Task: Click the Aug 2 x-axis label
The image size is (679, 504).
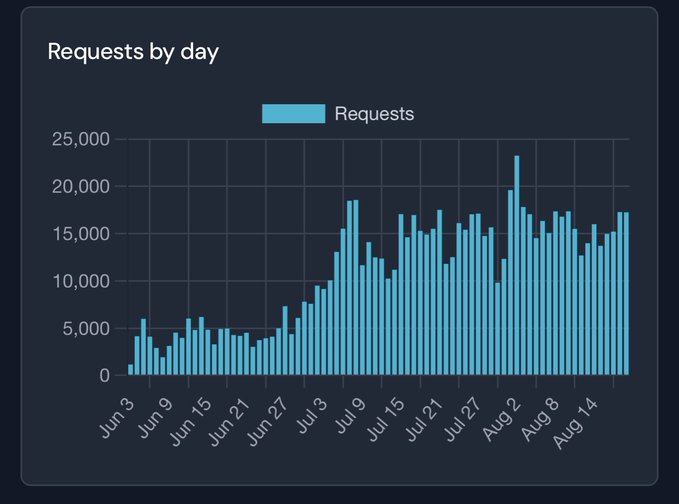Action: pyautogui.click(x=501, y=420)
